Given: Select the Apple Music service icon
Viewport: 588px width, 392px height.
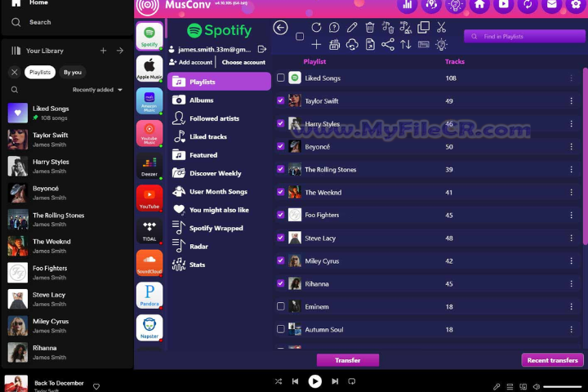Looking at the screenshot, I should 149,69.
